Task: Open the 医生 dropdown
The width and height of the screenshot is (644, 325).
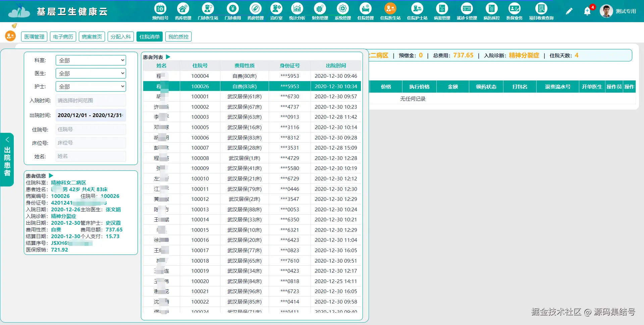Action: click(x=91, y=73)
